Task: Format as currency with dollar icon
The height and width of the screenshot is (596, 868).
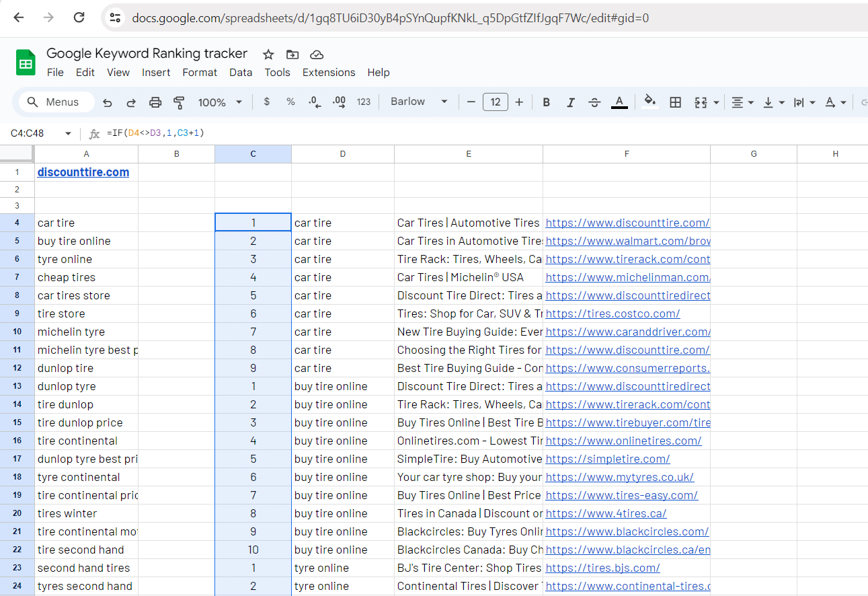Action: (x=267, y=102)
